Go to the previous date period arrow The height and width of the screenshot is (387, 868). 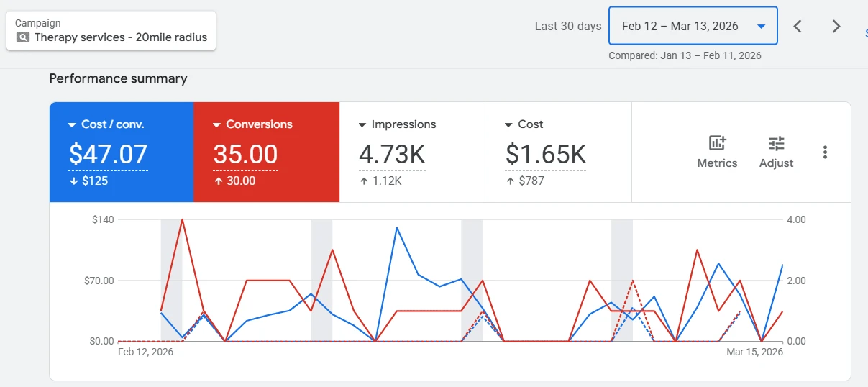pos(798,27)
